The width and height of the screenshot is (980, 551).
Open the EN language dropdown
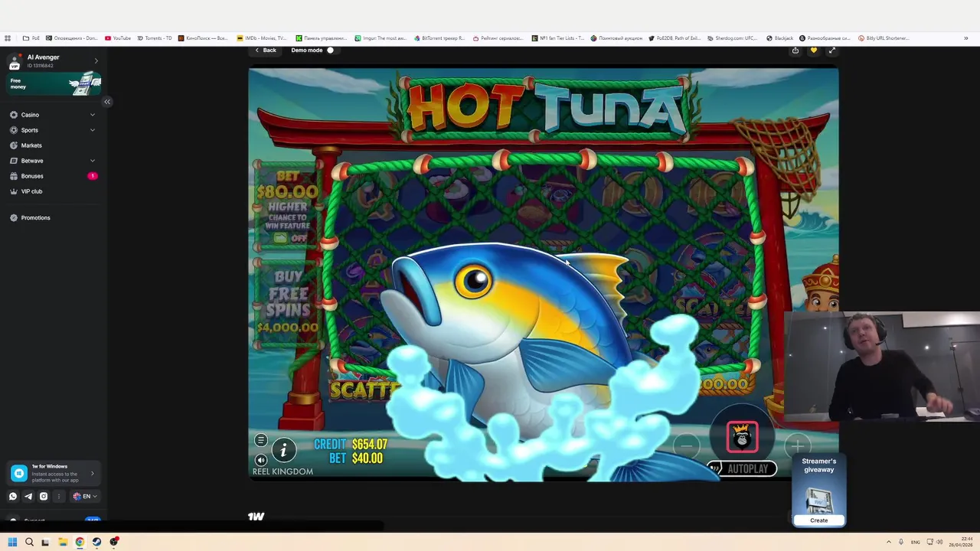85,497
